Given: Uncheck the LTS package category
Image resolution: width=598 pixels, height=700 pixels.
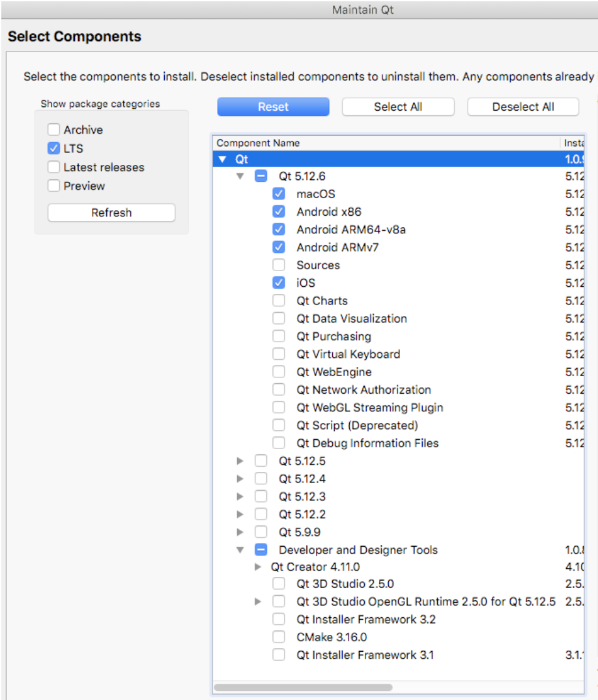Looking at the screenshot, I should pyautogui.click(x=53, y=149).
